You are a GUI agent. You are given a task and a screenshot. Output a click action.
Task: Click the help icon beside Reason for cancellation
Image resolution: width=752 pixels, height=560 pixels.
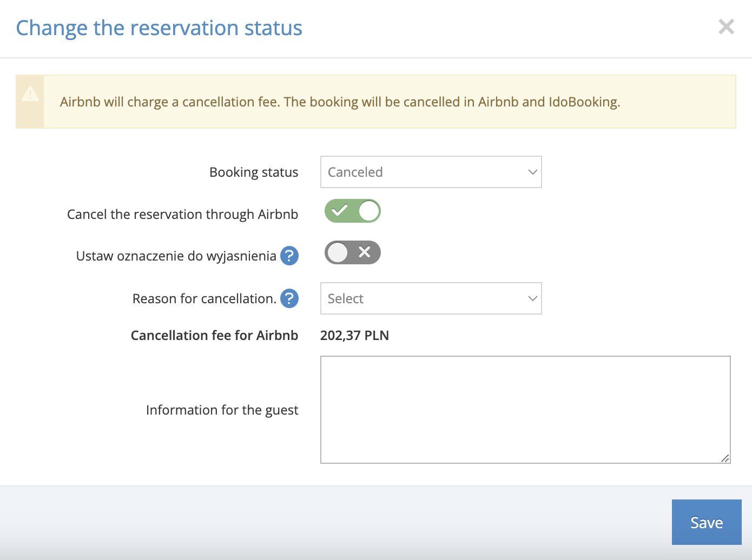(x=289, y=298)
